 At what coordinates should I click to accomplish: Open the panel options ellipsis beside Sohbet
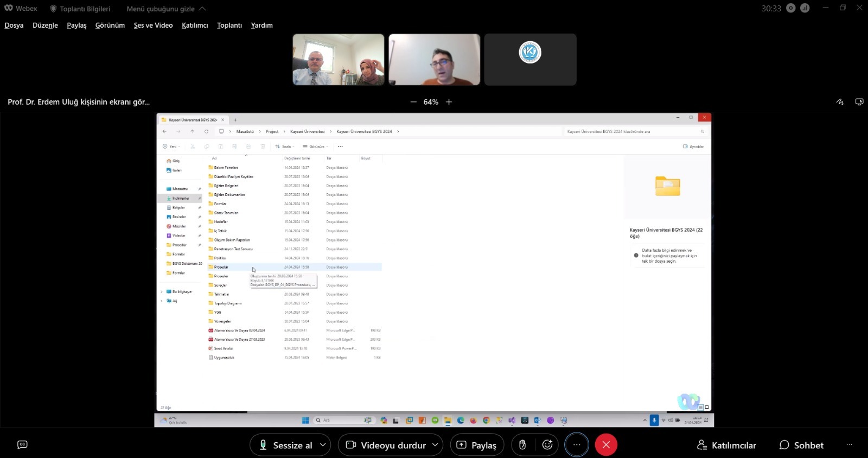point(850,445)
